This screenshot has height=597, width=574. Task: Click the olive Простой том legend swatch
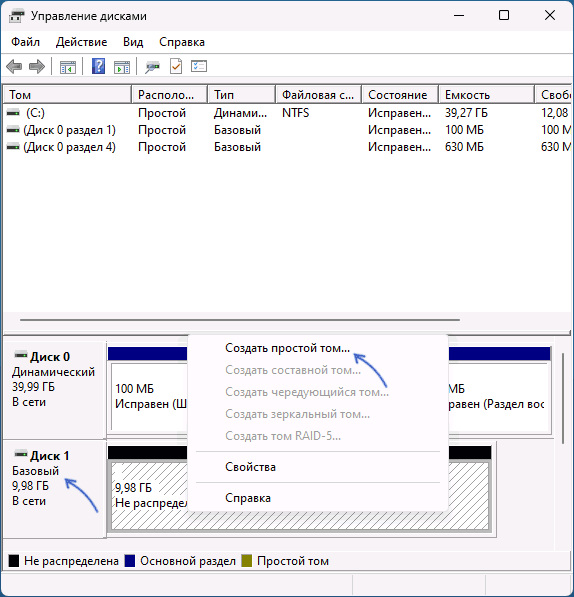(247, 561)
